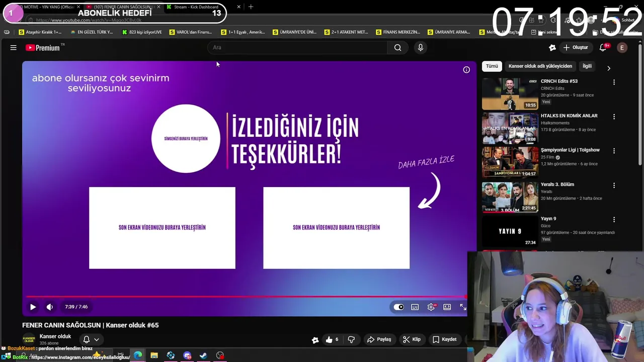Click the Klip scissors button
Screen dimensions: 644x362
pos(412,339)
